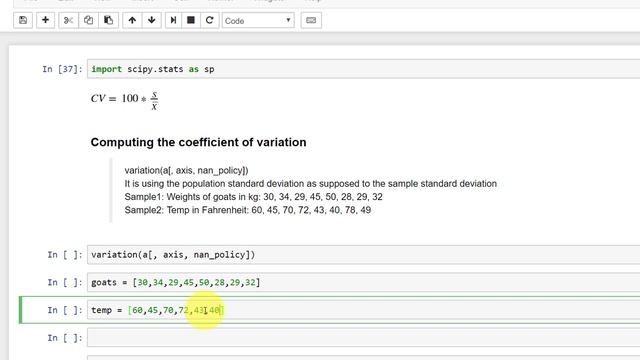Select the 'Computing the coefficient of variation' heading

click(x=198, y=142)
